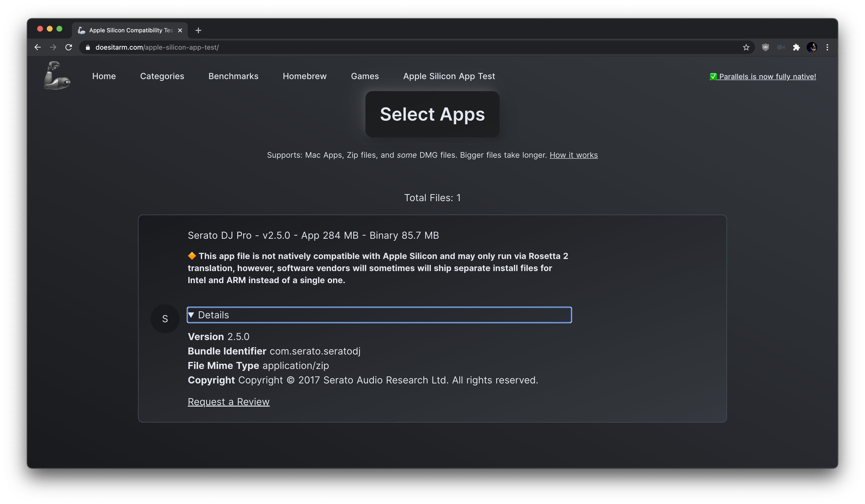Click the orange diamond warning message

(378, 268)
